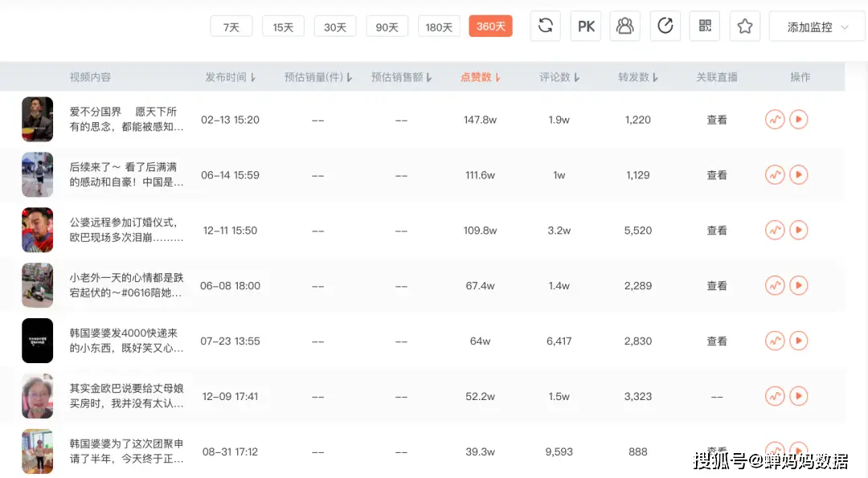Viewport: 868px width, 478px height.
Task: Sort by 评论数 column
Action: (559, 77)
